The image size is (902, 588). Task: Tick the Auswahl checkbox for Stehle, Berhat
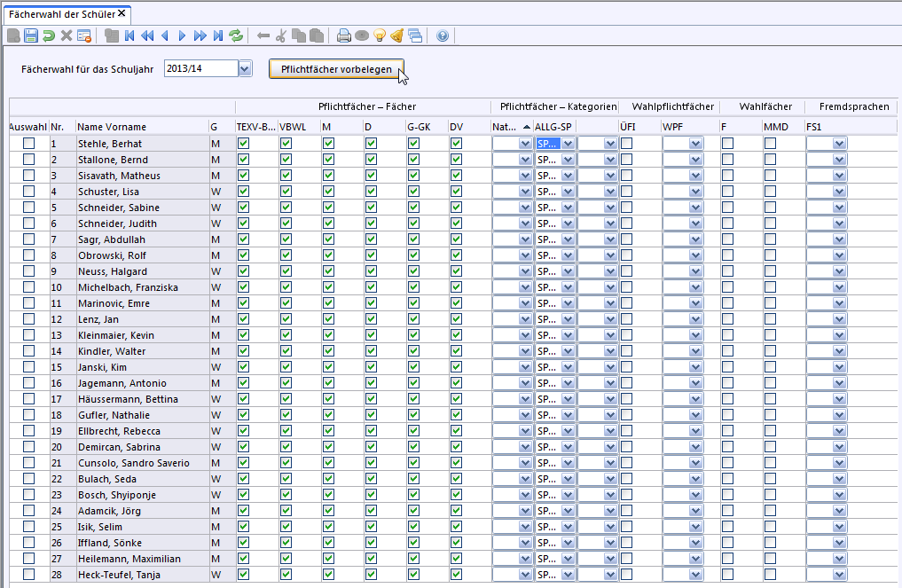(x=29, y=144)
